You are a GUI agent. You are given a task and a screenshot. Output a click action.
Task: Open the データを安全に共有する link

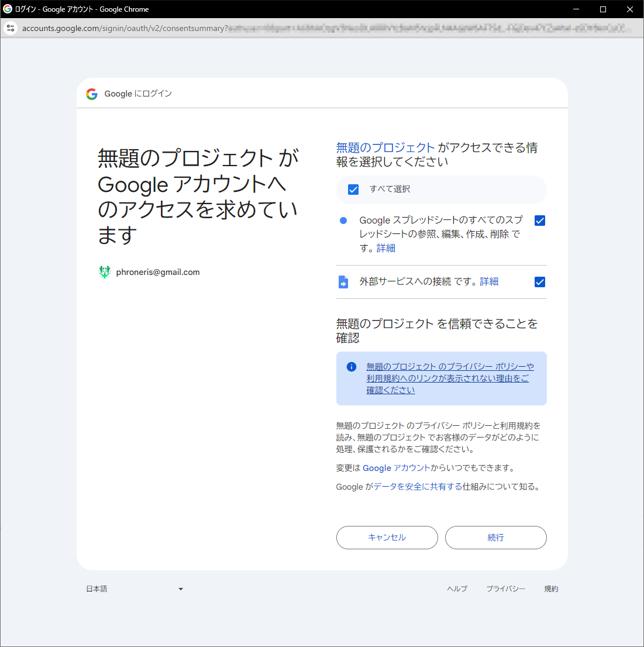tap(418, 487)
